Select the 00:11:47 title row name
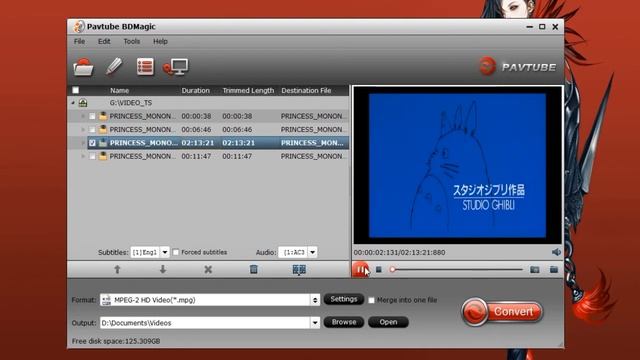640x360 pixels. tap(142, 156)
